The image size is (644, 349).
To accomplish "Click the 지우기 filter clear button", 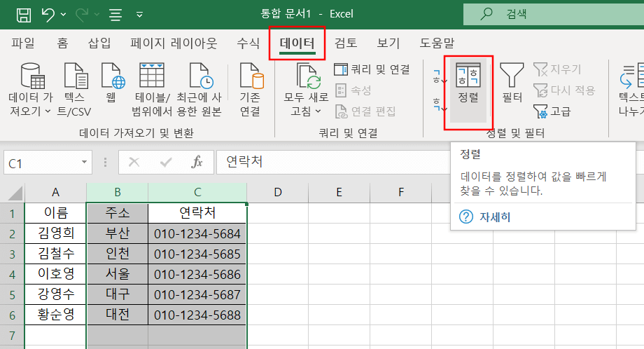I will 557,69.
